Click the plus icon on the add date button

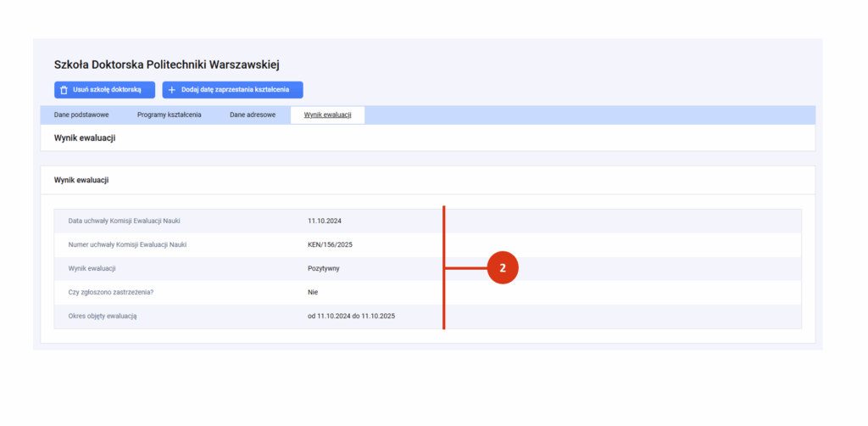(x=172, y=90)
